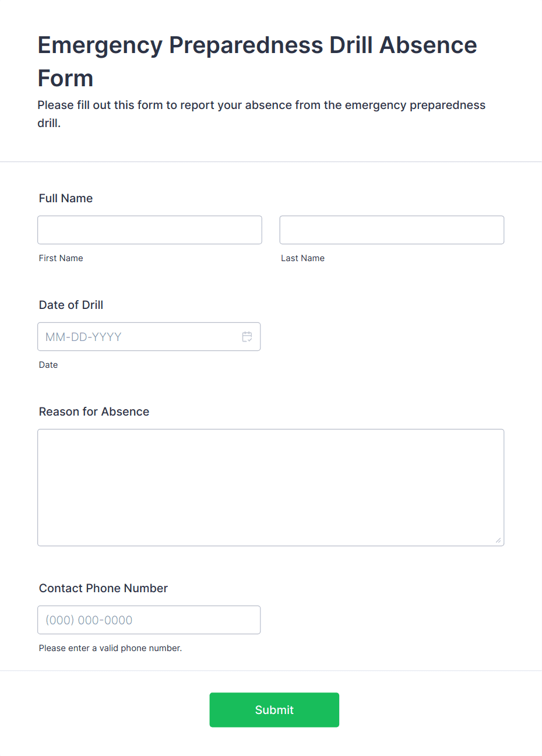The width and height of the screenshot is (542, 756).
Task: Click the Last Name sublabel text
Action: pyautogui.click(x=302, y=258)
